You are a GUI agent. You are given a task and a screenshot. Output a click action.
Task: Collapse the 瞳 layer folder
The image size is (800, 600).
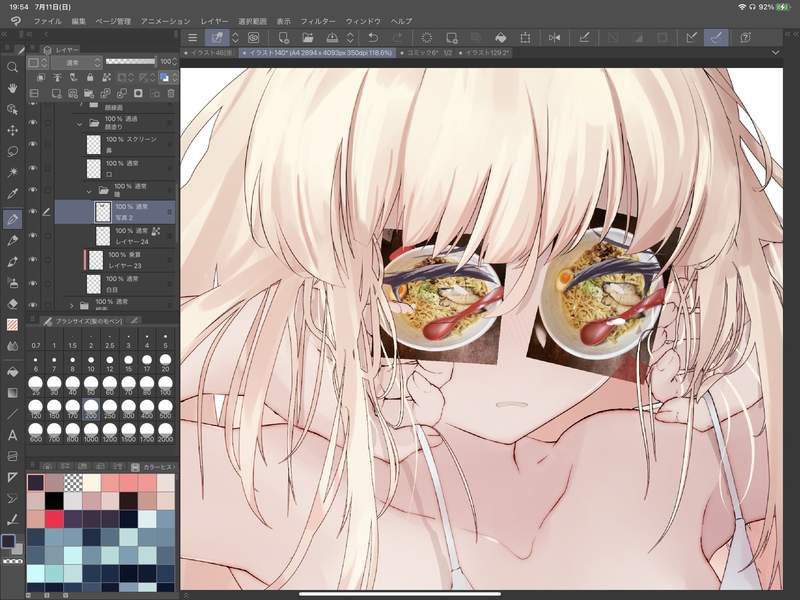[x=90, y=189]
